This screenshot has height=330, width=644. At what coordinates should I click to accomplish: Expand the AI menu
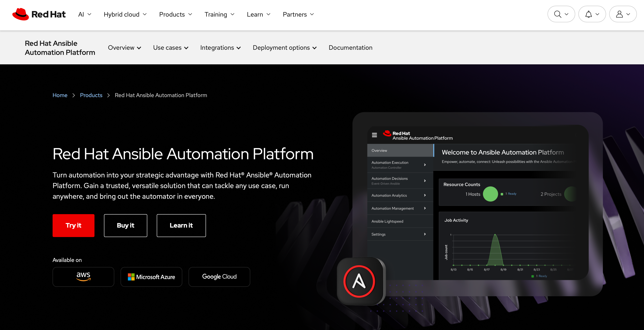pyautogui.click(x=84, y=14)
